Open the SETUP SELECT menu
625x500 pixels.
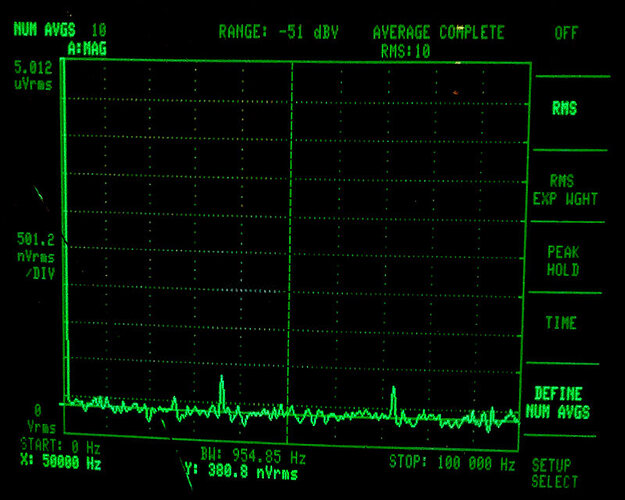coord(557,473)
